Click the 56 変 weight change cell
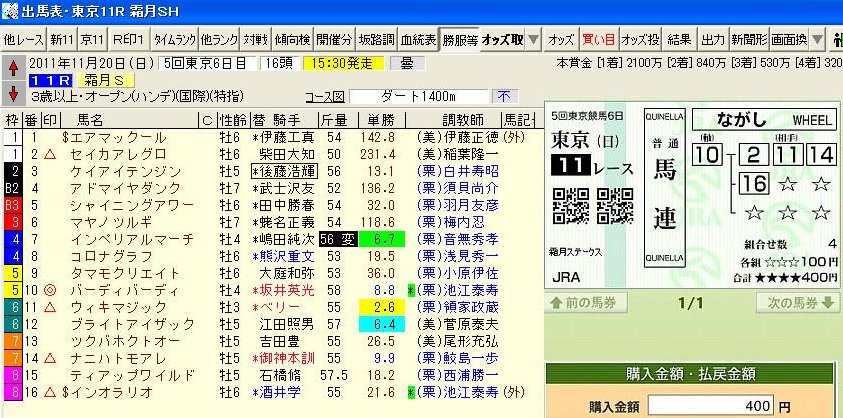The width and height of the screenshot is (843, 418). point(338,239)
